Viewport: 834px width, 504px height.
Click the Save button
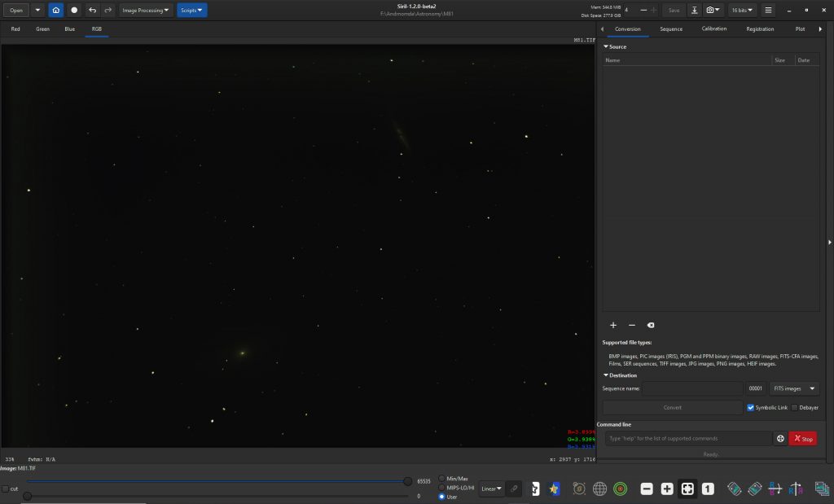point(674,10)
